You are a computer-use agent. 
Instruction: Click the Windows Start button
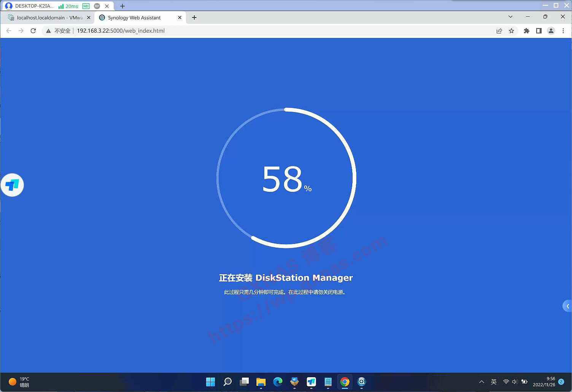(210, 382)
